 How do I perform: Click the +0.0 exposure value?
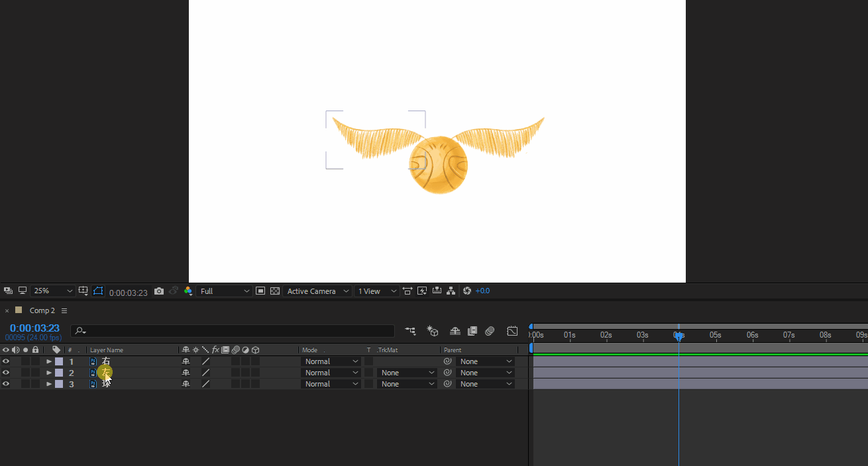pos(482,291)
